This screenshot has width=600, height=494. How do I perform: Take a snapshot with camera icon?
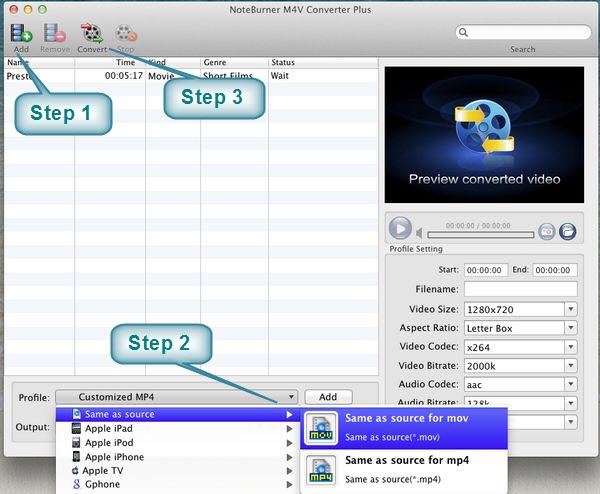point(547,231)
